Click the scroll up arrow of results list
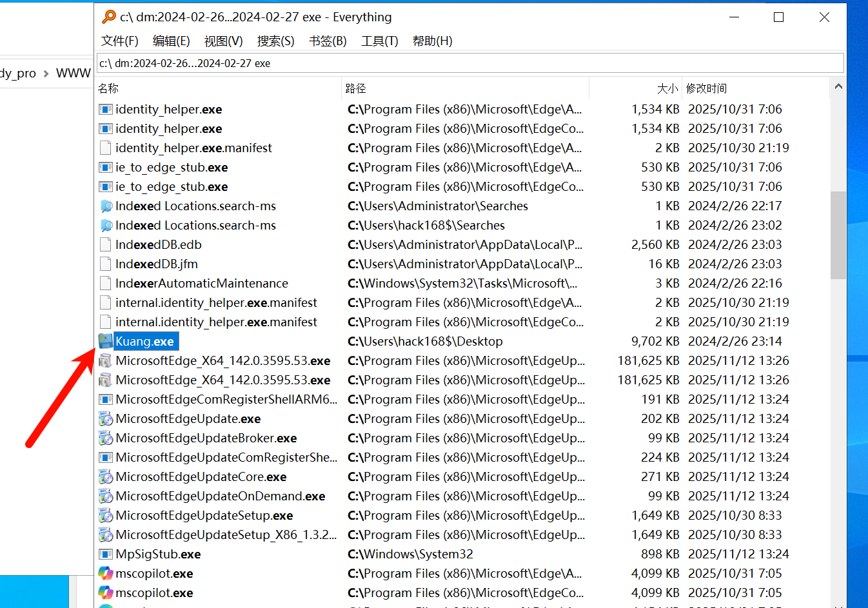868x608 pixels. (x=838, y=86)
